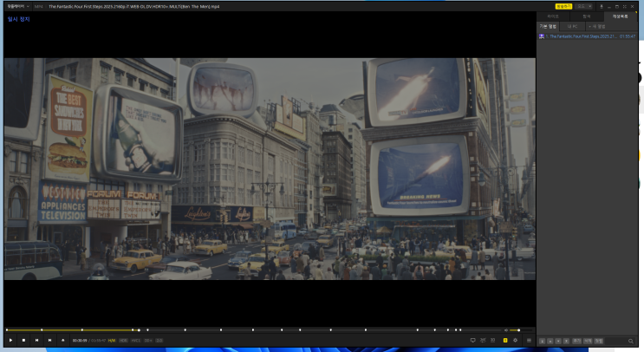Viewport: 644px width, 352px height.
Task: Click the HDR status badge
Action: [123, 341]
